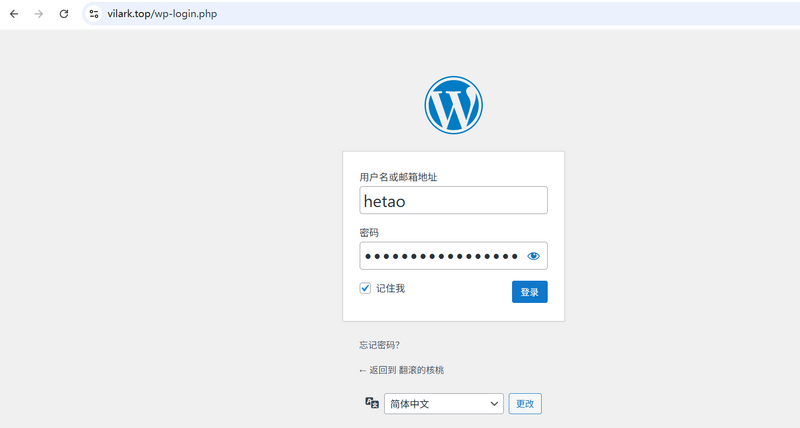Click the WordPress logo

(x=453, y=105)
